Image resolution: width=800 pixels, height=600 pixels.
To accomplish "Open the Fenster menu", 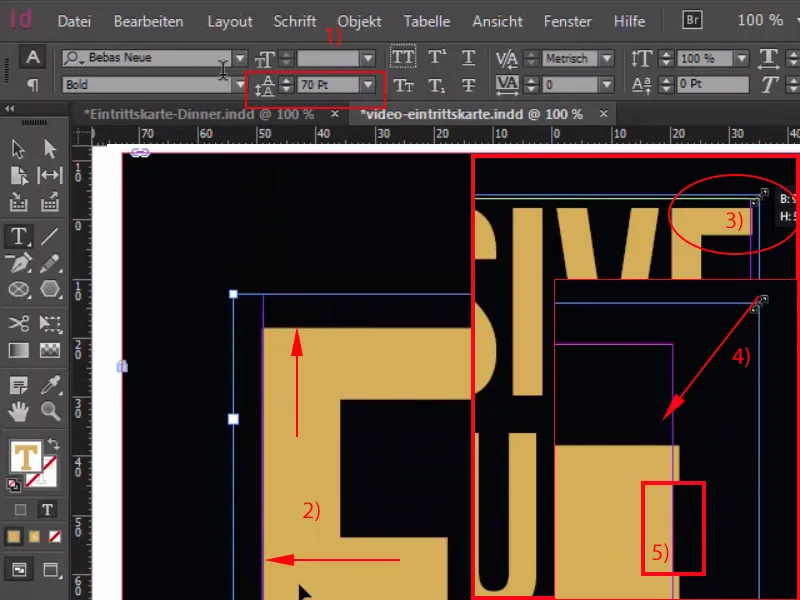I will [x=568, y=21].
